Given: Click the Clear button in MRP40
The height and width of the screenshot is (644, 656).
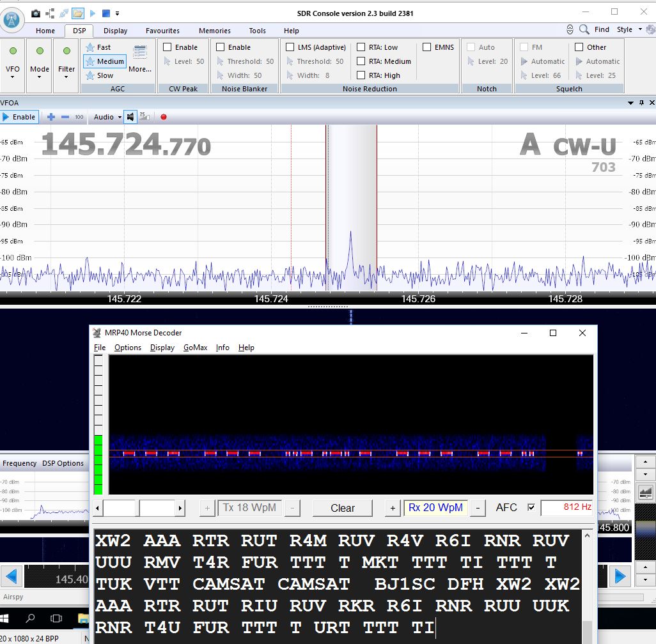Looking at the screenshot, I should tap(343, 508).
